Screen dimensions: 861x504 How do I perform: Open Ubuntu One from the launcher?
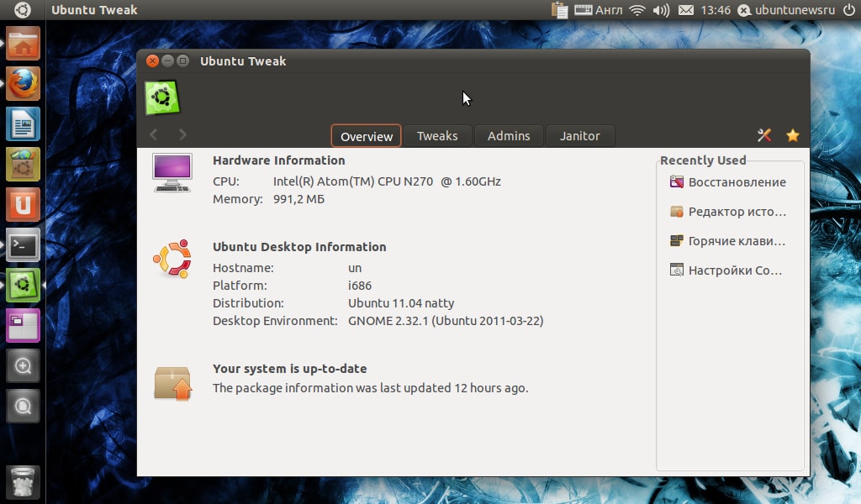point(23,205)
